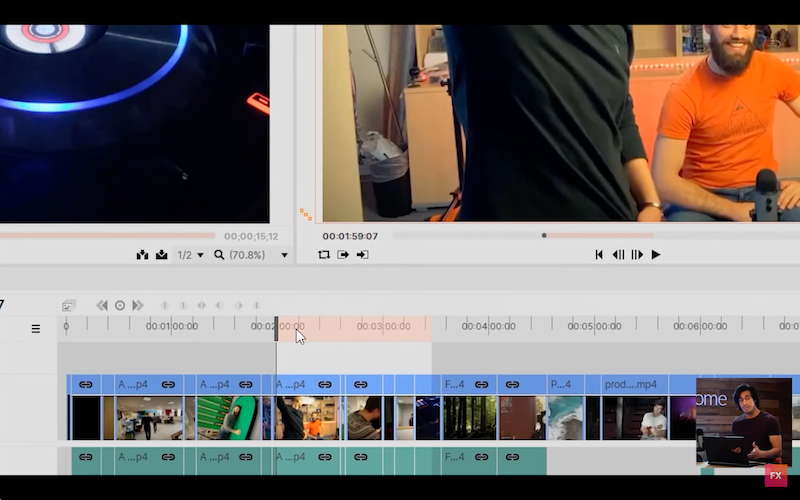Click the link icon on the F...4 video clip
800x500 pixels.
(x=482, y=384)
